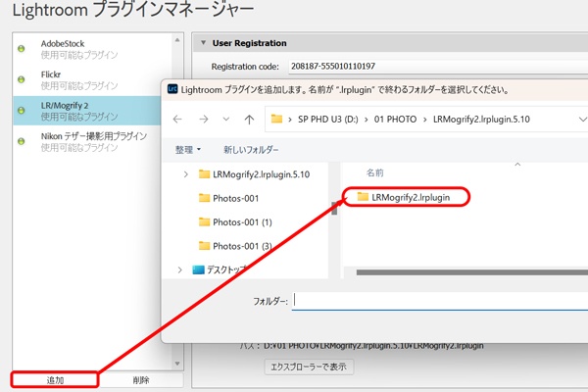The image size is (588, 392).
Task: Click the forward arrow in folder dialog
Action: click(x=204, y=120)
